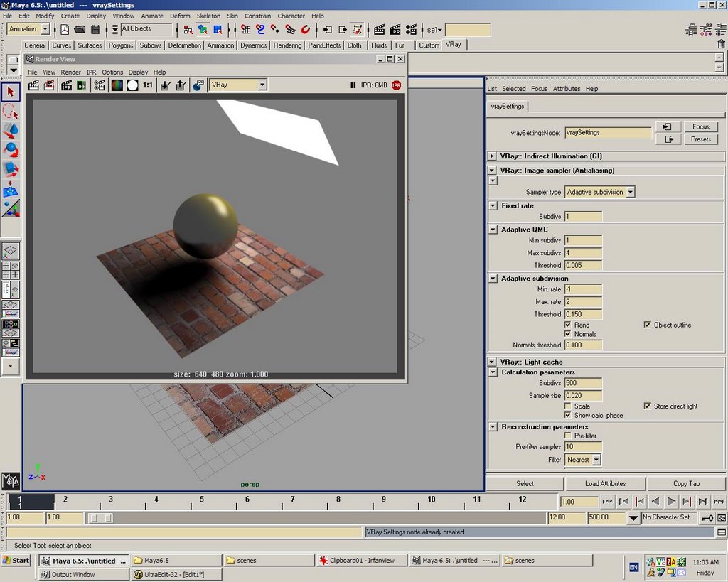Switch to UltraEdit-32 taskbar item
Image resolution: width=728 pixels, height=582 pixels.
(x=176, y=575)
